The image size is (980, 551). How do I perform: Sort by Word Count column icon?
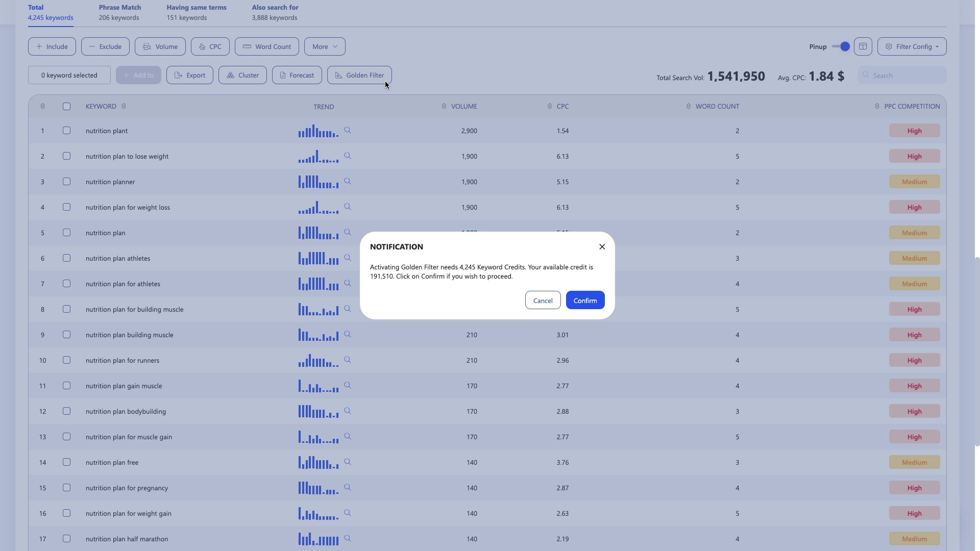[689, 107]
